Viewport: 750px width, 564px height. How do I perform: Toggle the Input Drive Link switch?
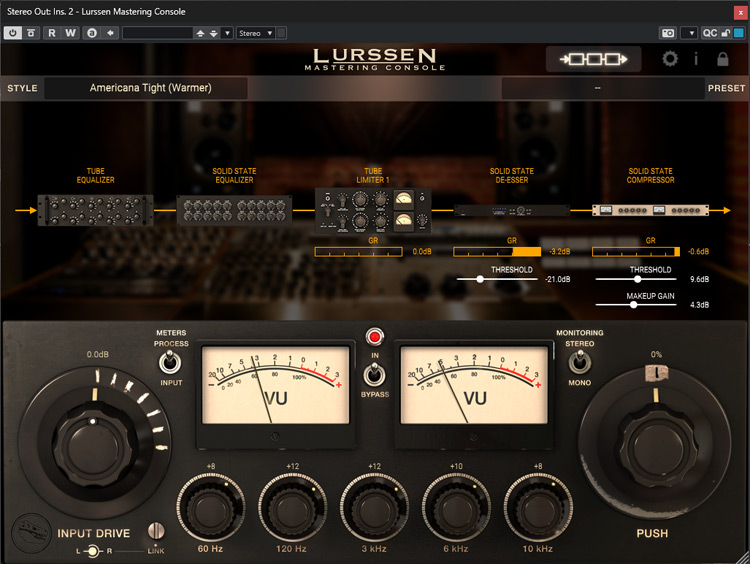(x=156, y=531)
